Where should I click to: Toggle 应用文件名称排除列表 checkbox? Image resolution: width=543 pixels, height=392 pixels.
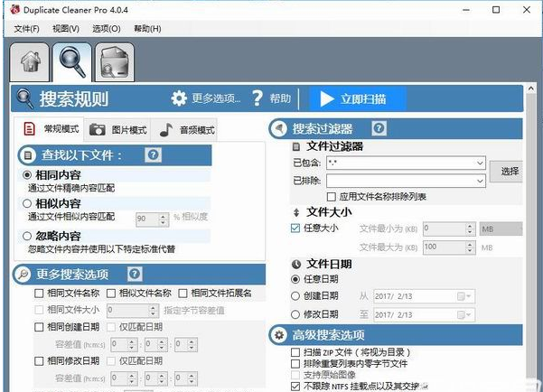click(331, 197)
